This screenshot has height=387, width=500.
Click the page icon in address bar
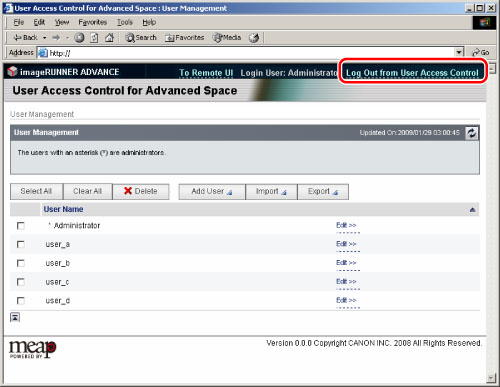click(x=42, y=53)
